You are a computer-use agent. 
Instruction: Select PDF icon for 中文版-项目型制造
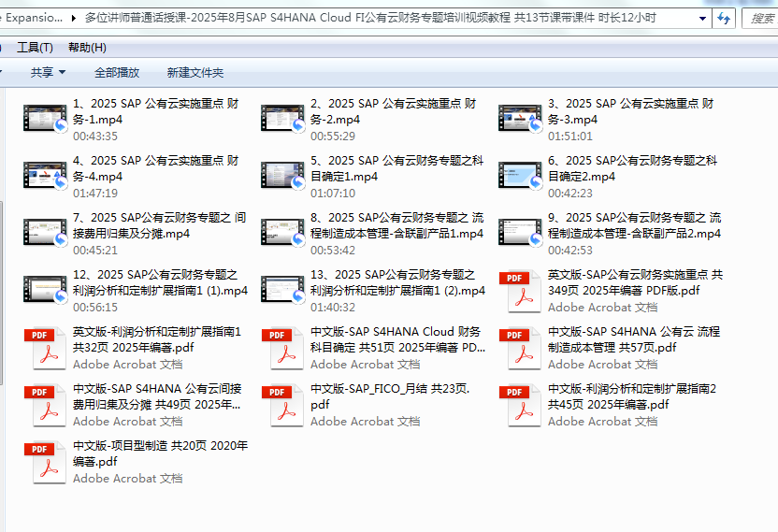(x=42, y=461)
